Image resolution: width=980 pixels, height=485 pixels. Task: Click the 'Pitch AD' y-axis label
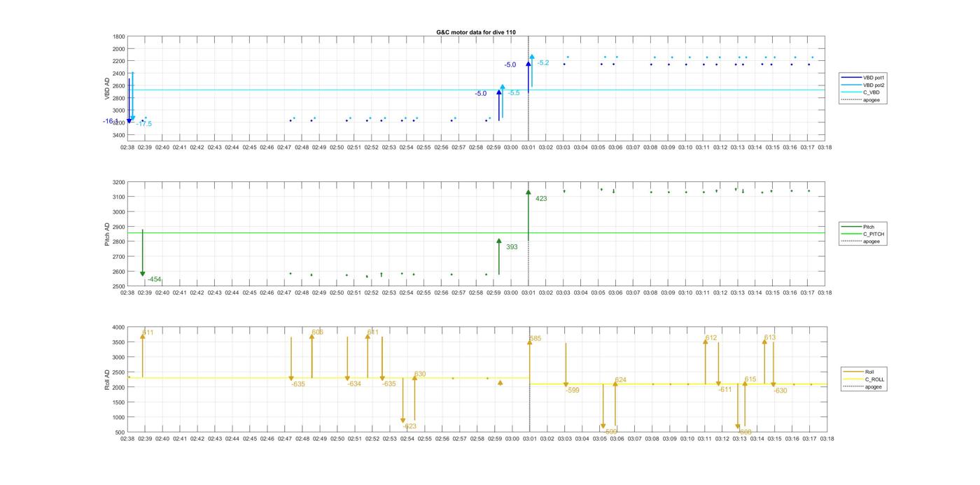108,234
